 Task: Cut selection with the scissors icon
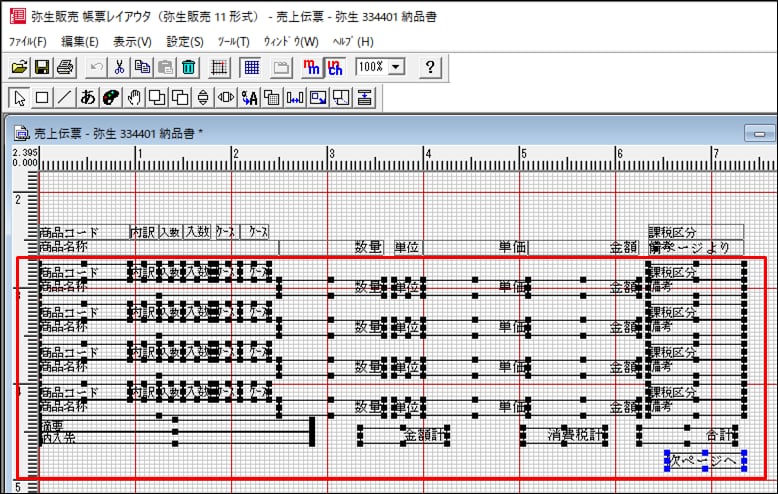pos(119,67)
